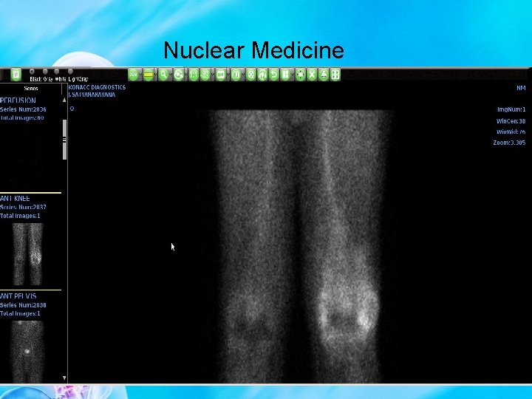Click the 'SATYANARAYANA' patient name text
Screen dimensions: 532x399
pos(92,95)
